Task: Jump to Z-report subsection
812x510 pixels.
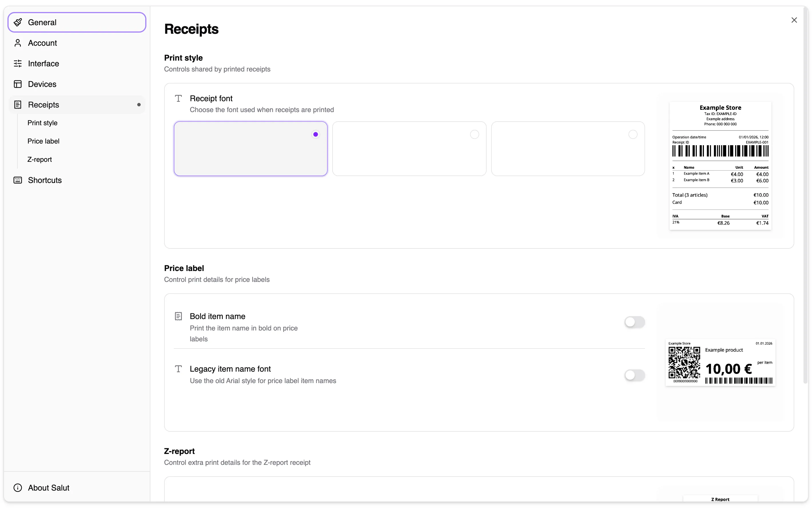Action: tap(39, 159)
